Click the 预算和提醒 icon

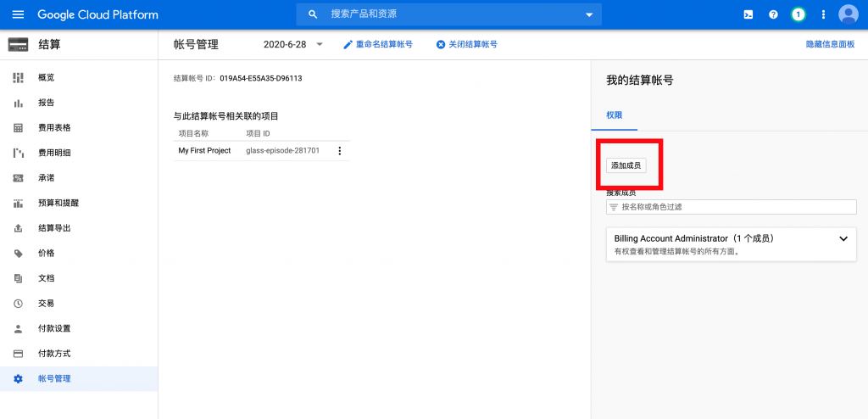pyautogui.click(x=19, y=204)
